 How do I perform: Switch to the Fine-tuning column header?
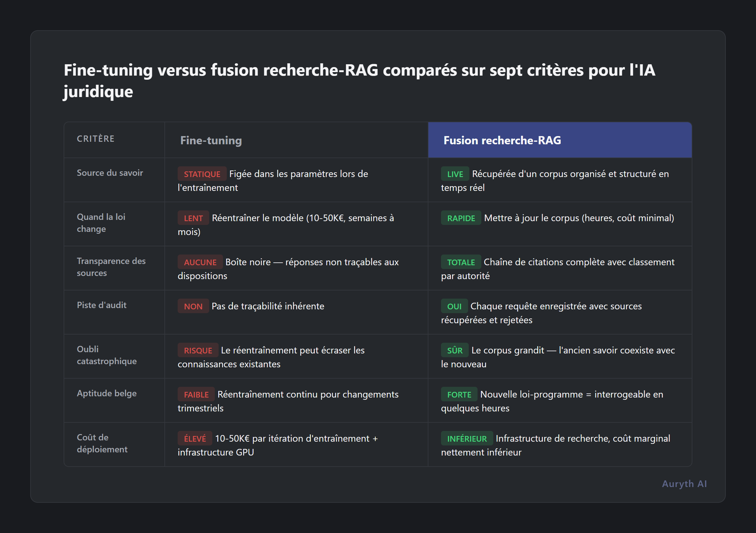click(x=211, y=140)
